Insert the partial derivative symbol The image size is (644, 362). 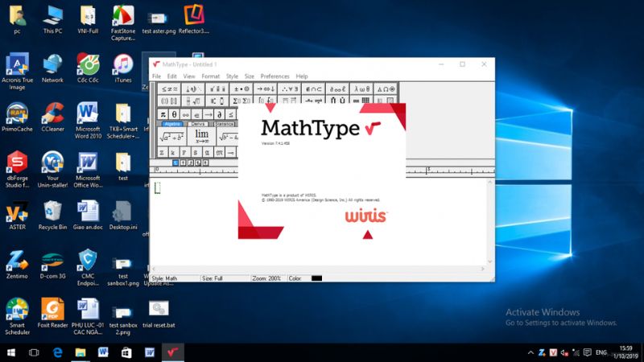click(219, 114)
